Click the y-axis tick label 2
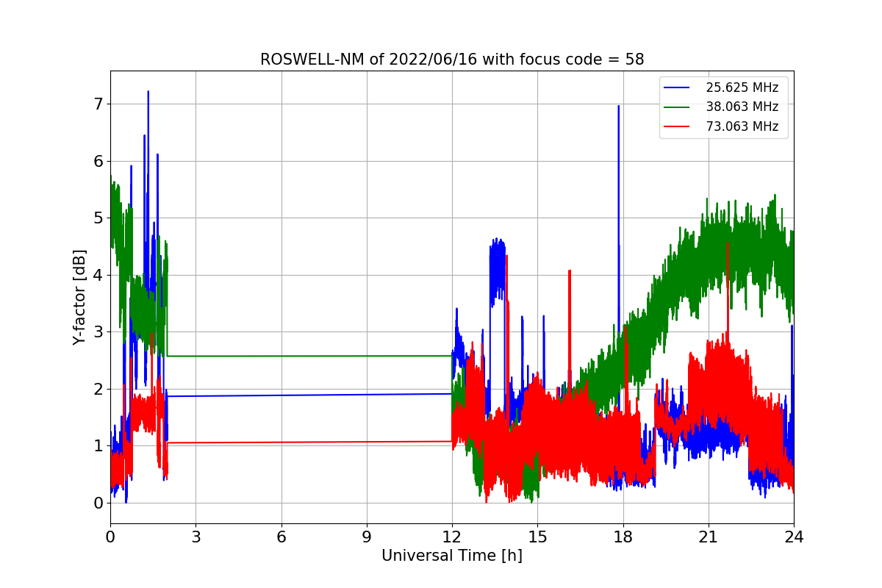 (98, 389)
